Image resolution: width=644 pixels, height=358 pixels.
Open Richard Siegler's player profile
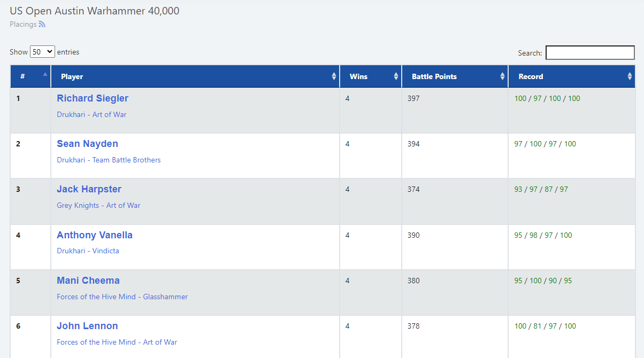[93, 98]
